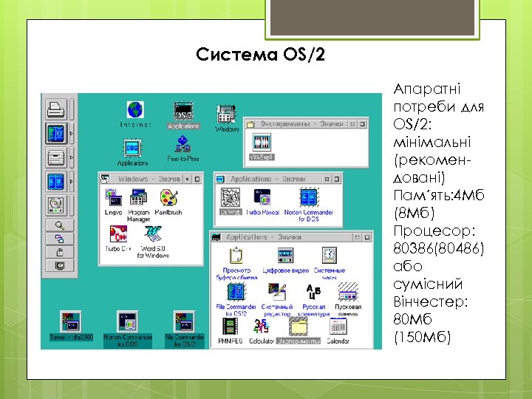Viewport: 532px width, 399px height.
Task: Expand the drawer beside the selected commander LaunchPad icon
Action: pyautogui.click(x=72, y=133)
